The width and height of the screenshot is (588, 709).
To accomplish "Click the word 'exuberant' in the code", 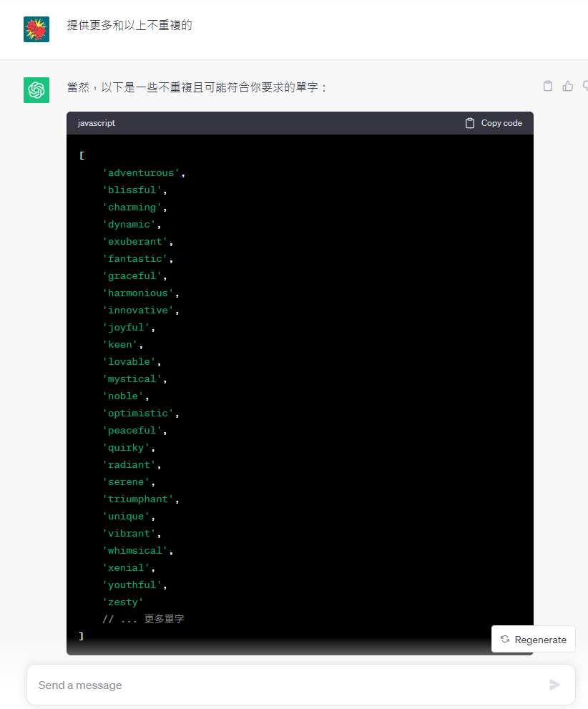I will click(134, 241).
